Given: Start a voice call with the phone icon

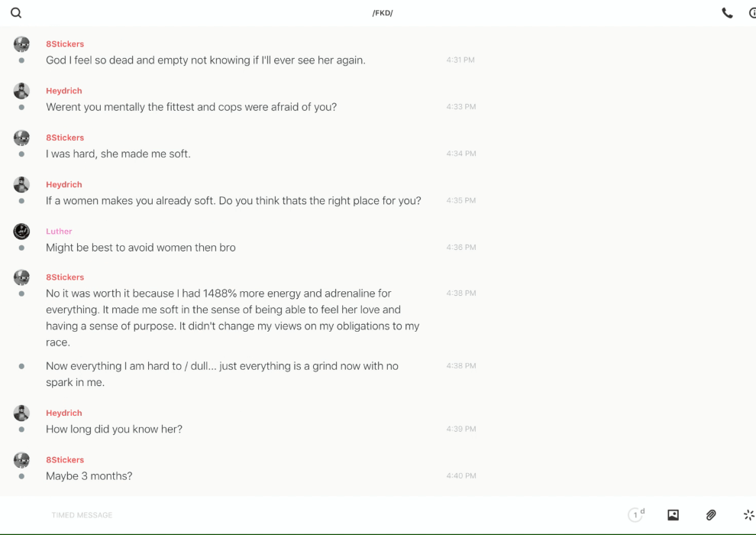Looking at the screenshot, I should pyautogui.click(x=727, y=13).
